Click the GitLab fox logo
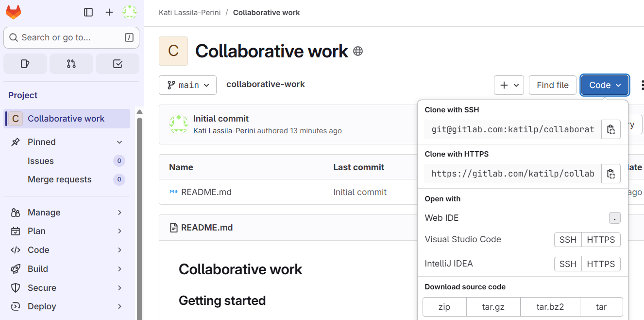 pos(13,12)
